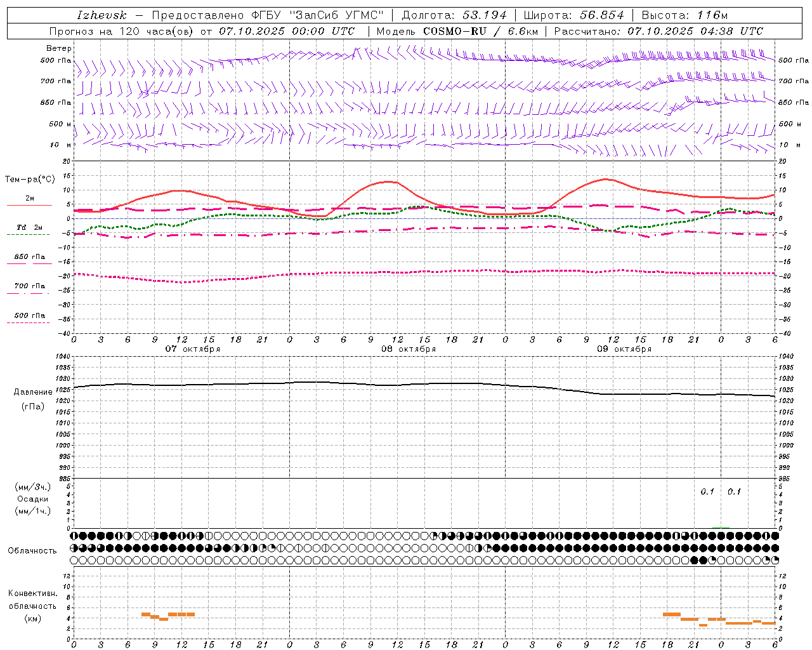Click the 'Ветер' wind panel label
This screenshot has width=812, height=650.
[59, 48]
